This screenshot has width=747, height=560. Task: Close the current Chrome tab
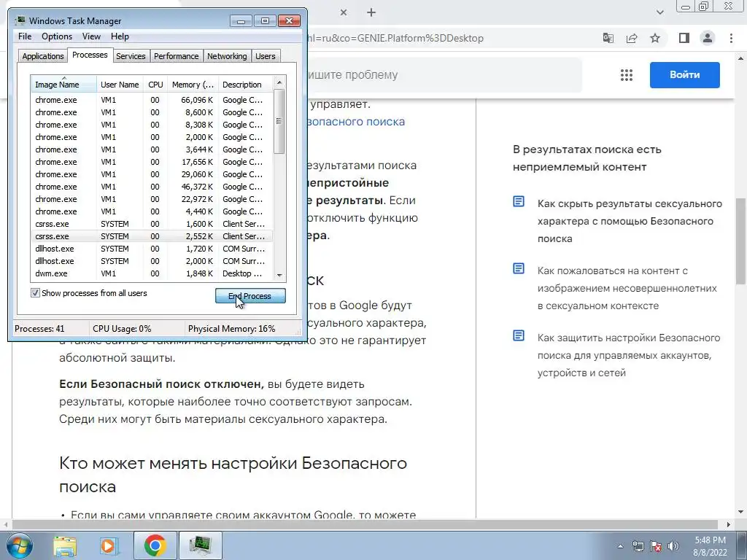tap(344, 12)
